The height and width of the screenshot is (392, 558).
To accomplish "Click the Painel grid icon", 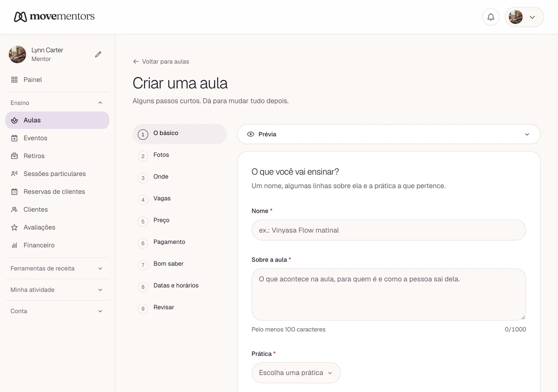I will click(14, 80).
